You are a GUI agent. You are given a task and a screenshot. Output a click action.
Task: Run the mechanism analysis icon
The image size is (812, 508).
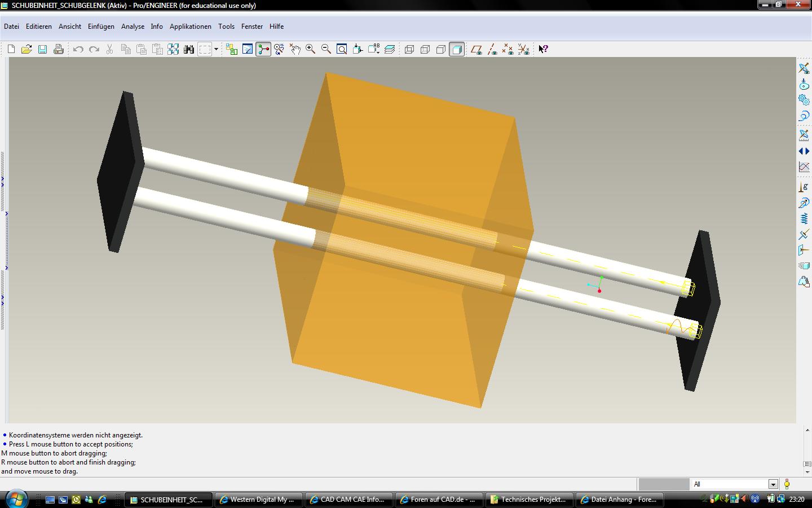(x=804, y=135)
